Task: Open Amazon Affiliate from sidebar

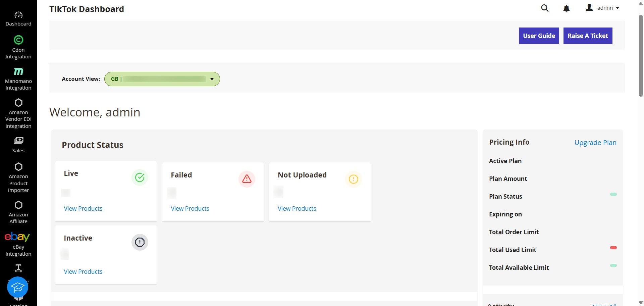Action: click(18, 205)
